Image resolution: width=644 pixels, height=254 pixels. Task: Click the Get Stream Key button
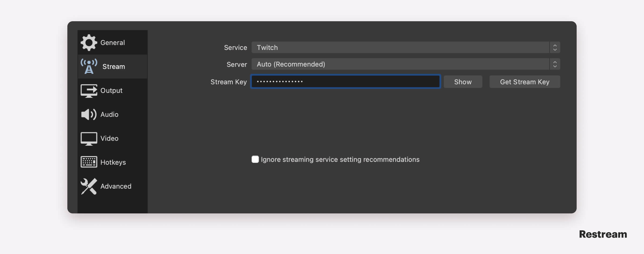tap(525, 82)
